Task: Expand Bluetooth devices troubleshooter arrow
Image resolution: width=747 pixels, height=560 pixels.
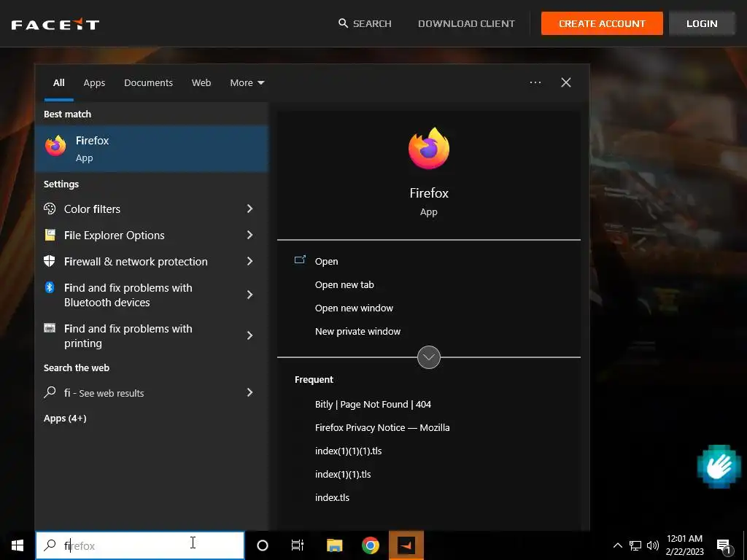Action: pyautogui.click(x=249, y=295)
